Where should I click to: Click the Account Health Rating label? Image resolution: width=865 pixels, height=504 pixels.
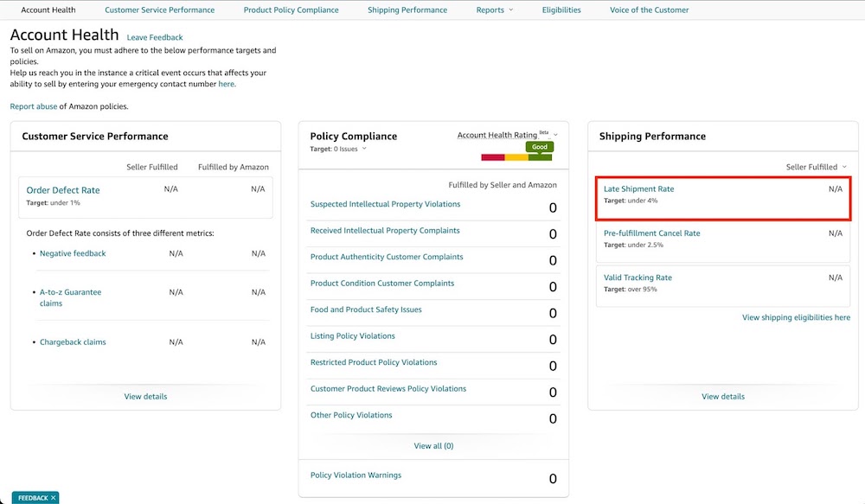click(497, 135)
